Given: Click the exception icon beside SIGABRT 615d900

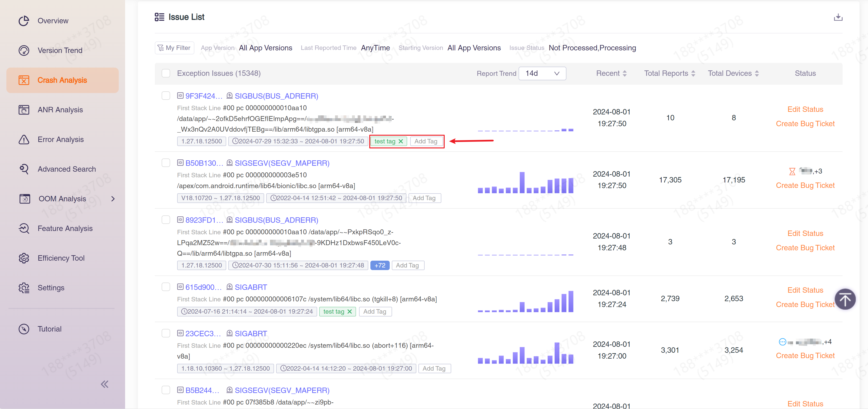Looking at the screenshot, I should click(229, 287).
